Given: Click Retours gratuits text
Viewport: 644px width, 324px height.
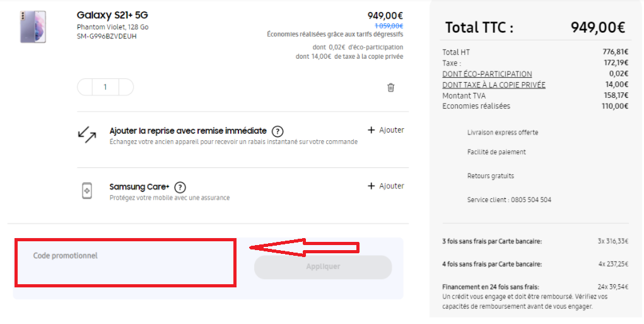Looking at the screenshot, I should (491, 176).
